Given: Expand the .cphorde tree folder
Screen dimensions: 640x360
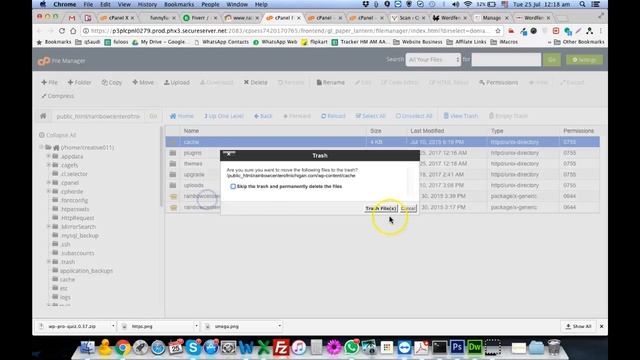Looking at the screenshot, I should (49, 191).
